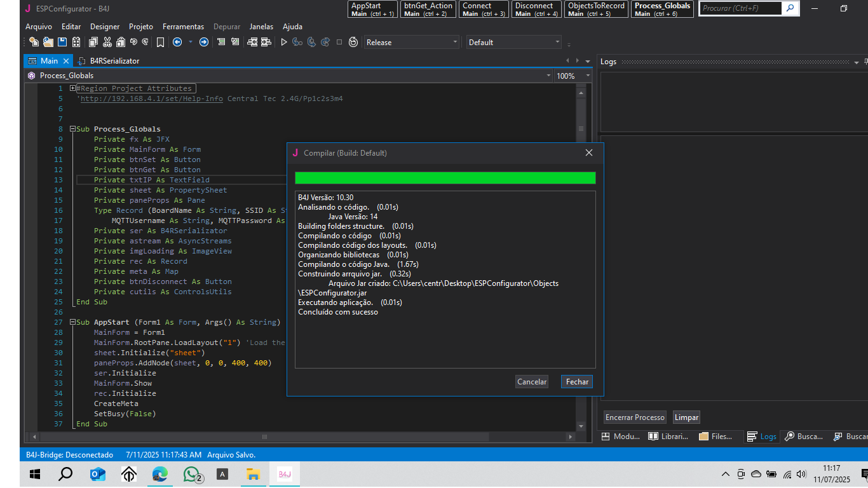868x488 pixels.
Task: Navigate backward with the blue arrow icon
Action: tap(177, 42)
